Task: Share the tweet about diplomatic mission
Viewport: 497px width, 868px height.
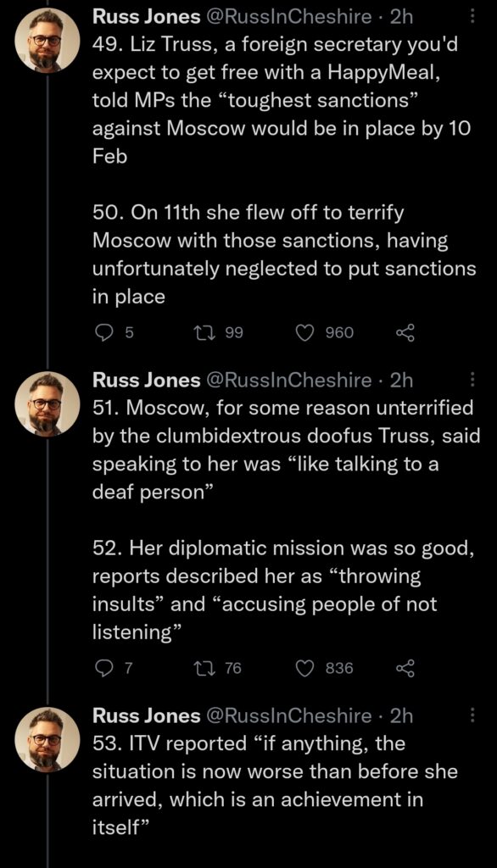Action: (x=405, y=668)
